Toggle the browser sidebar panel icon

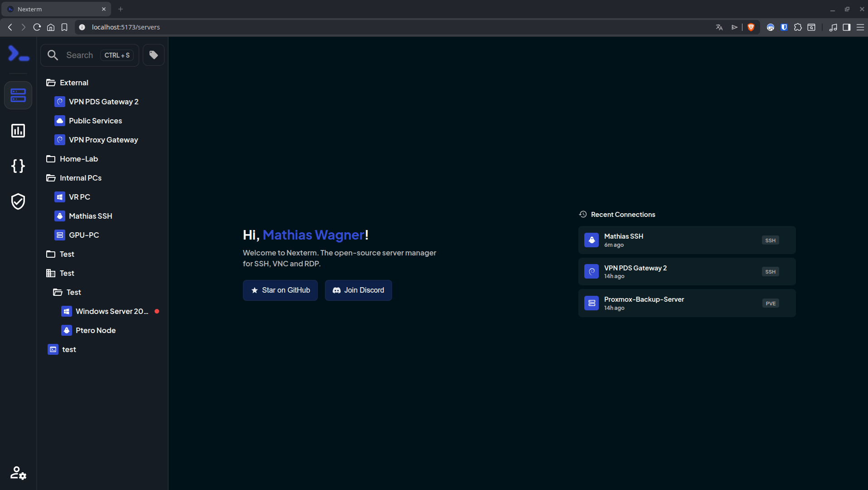pos(846,27)
